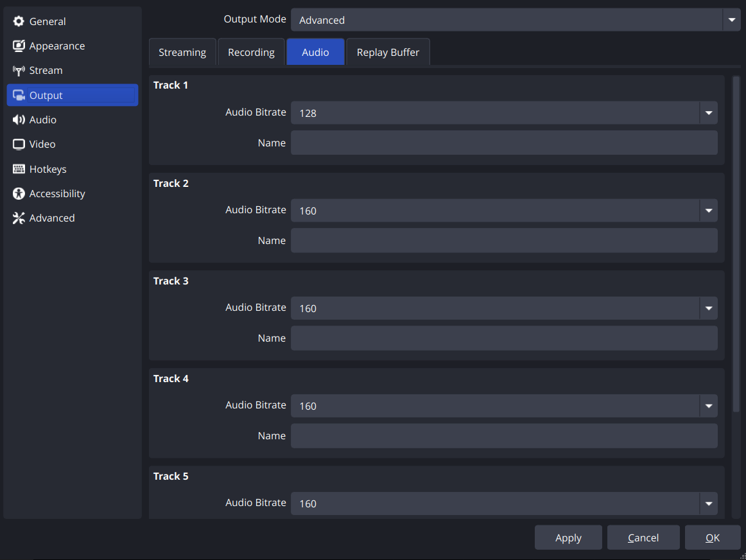Expand the Track 1 Audio Bitrate dropdown
The width and height of the screenshot is (746, 560).
(709, 112)
